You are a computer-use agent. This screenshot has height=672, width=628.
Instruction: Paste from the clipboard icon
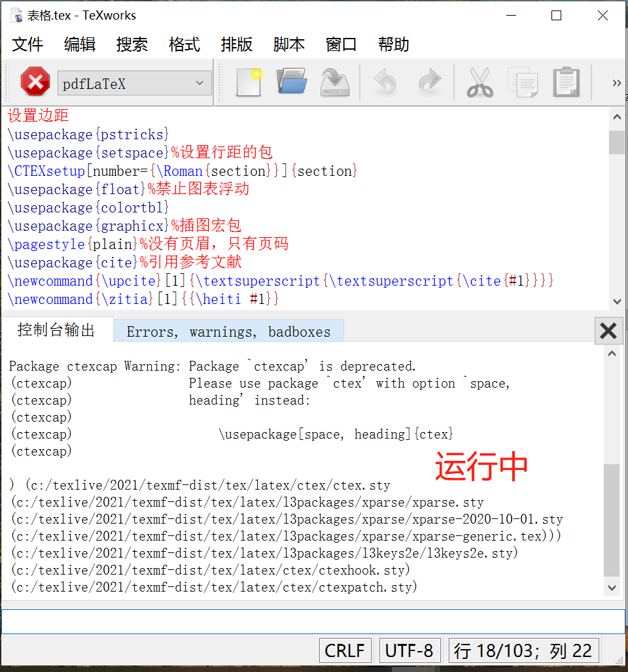point(566,82)
